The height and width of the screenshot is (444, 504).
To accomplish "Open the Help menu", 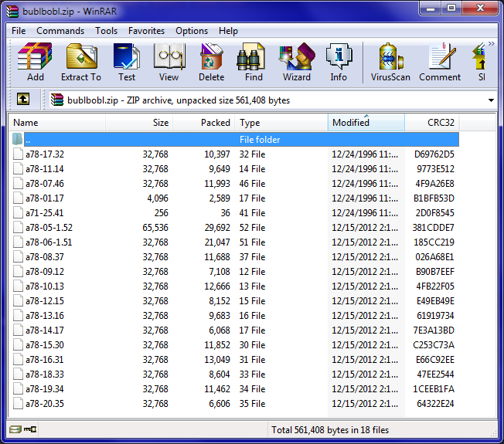I will pyautogui.click(x=228, y=31).
